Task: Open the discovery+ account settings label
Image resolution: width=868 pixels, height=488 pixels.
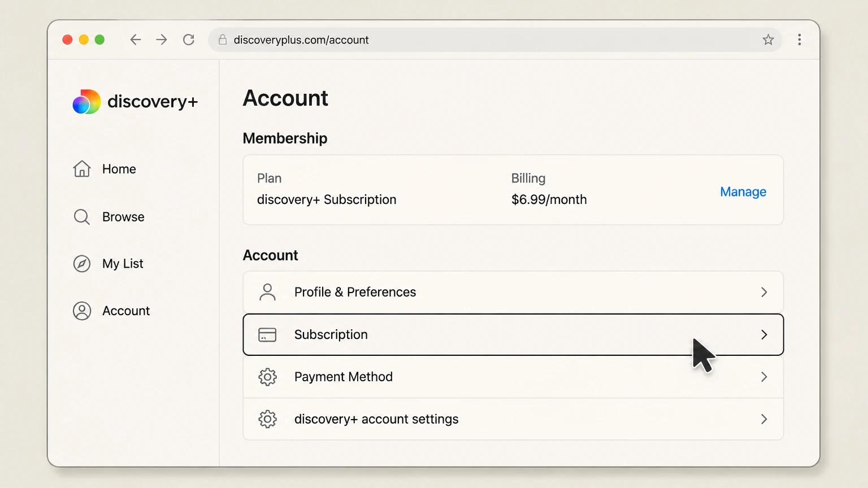Action: click(x=376, y=419)
